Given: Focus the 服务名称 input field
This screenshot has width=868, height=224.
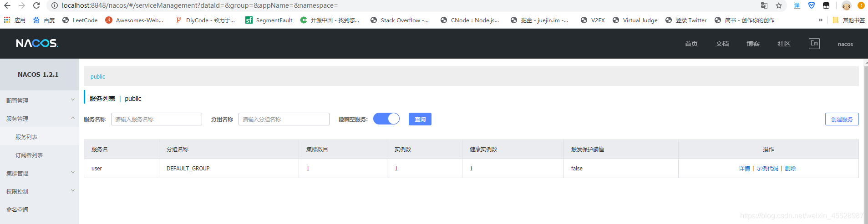Looking at the screenshot, I should [157, 119].
